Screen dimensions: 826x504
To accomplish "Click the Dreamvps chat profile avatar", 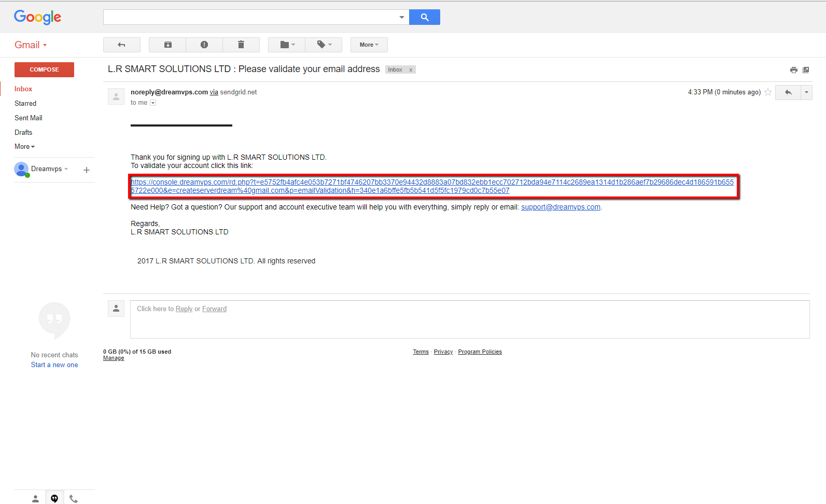I will tap(21, 169).
